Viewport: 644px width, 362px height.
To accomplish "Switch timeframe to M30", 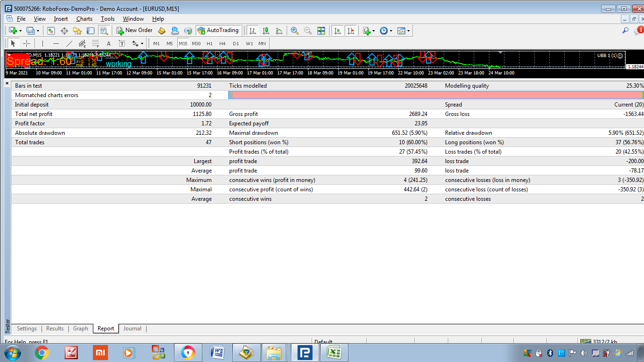I will click(x=196, y=44).
